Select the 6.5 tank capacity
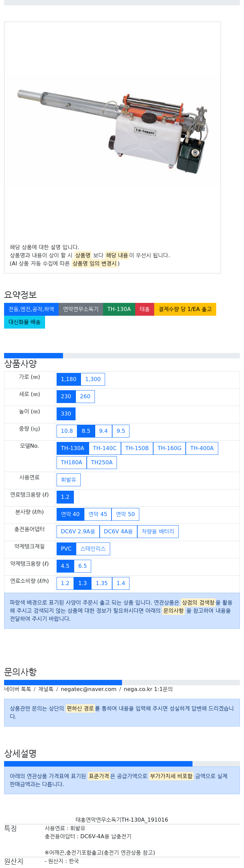Viewport: 244px width, 868px height. point(83,566)
